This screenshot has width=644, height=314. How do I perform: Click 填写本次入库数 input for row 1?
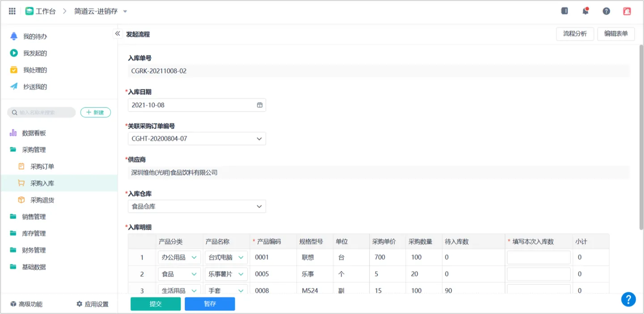pyautogui.click(x=538, y=257)
